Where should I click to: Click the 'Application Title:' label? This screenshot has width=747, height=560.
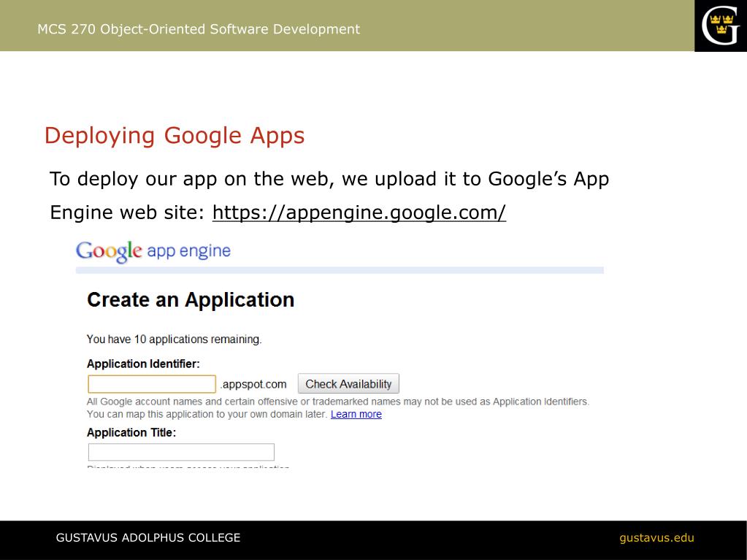point(131,432)
